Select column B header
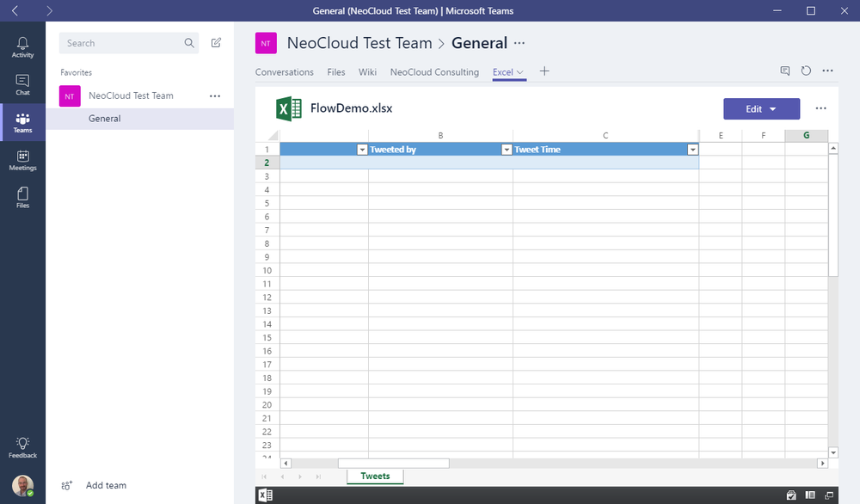The image size is (860, 504). coord(440,135)
